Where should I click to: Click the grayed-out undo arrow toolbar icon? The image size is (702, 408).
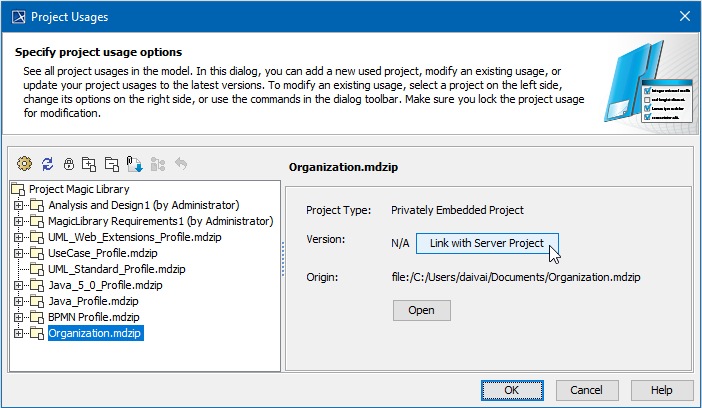pyautogui.click(x=181, y=164)
